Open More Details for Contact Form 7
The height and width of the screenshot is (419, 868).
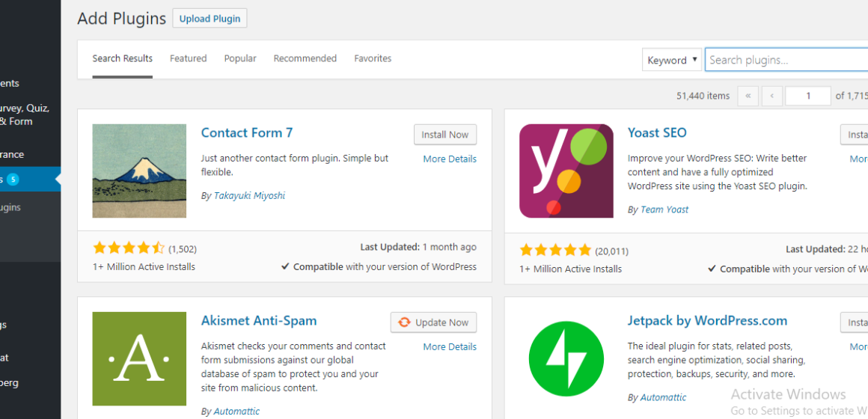coord(450,159)
